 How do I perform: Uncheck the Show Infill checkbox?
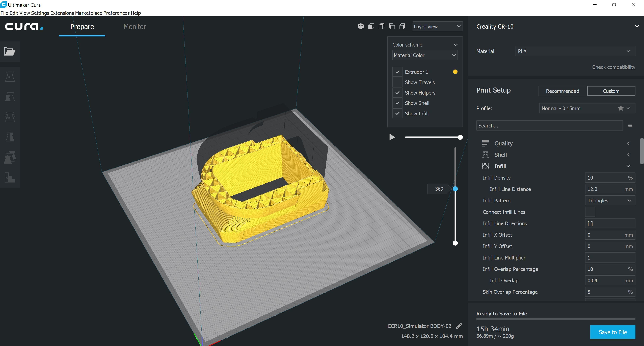[397, 113]
